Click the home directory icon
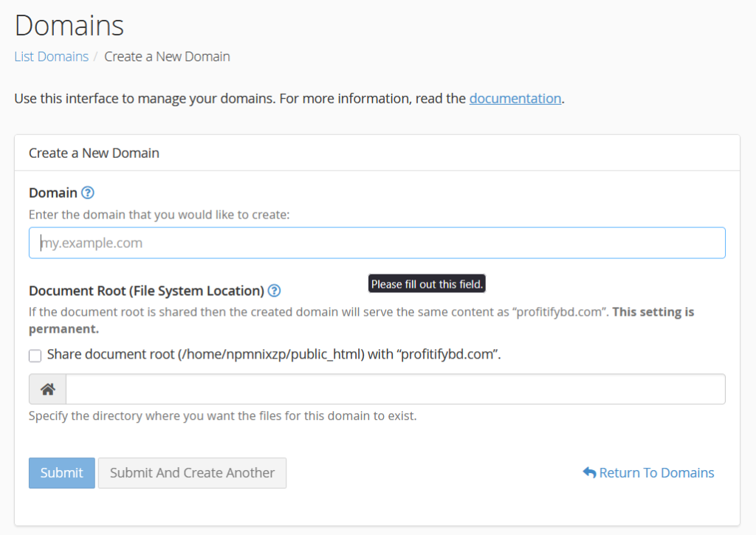Image resolution: width=756 pixels, height=535 pixels. point(47,389)
